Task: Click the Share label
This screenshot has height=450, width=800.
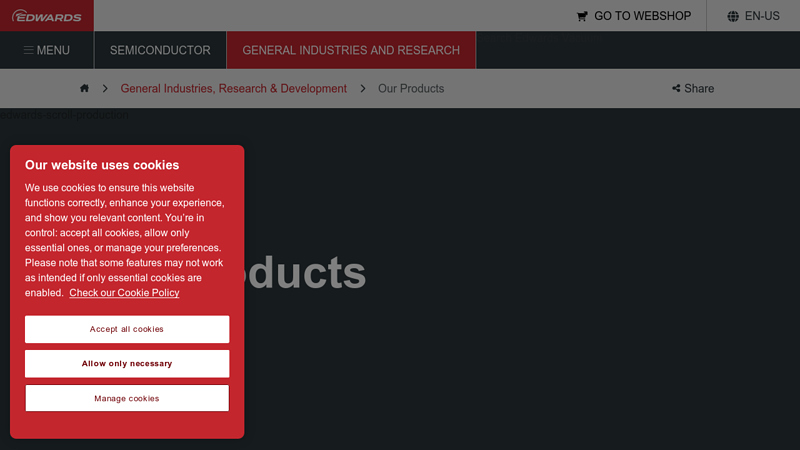Action: [x=699, y=88]
